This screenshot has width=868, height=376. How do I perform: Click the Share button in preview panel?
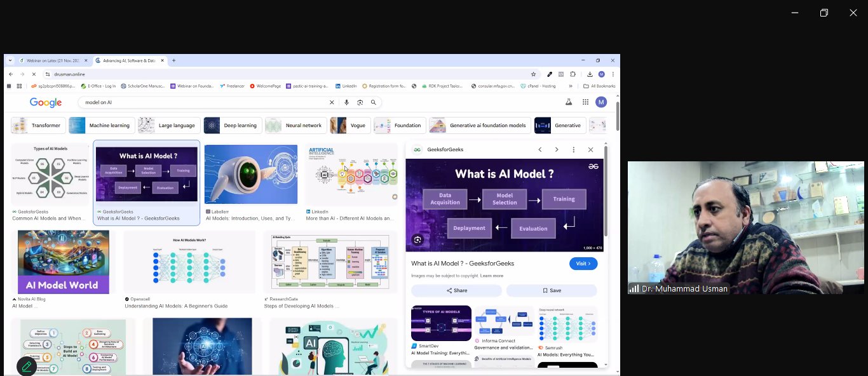(x=456, y=290)
